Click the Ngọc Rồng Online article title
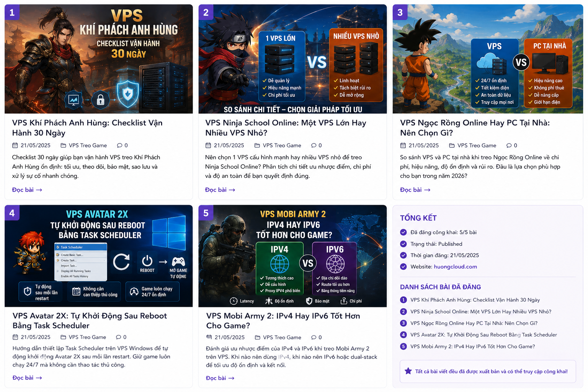This screenshot has width=588, height=392. (x=475, y=128)
